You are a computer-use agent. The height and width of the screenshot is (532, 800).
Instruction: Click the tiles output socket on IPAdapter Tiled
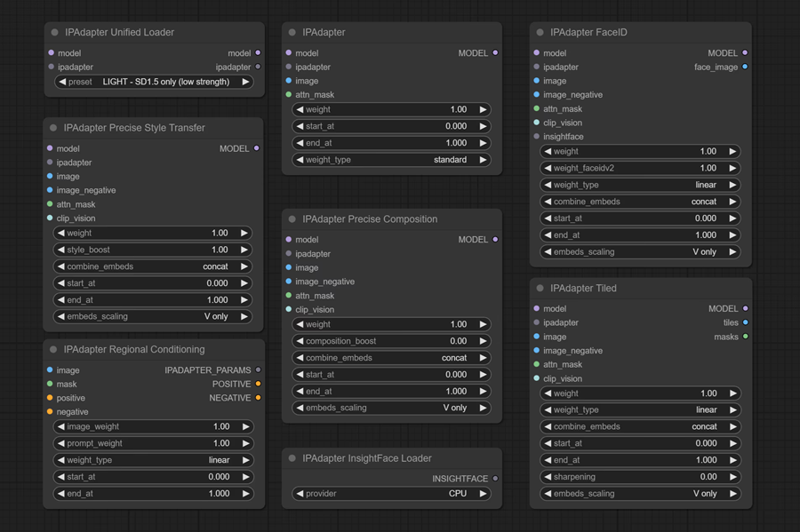pyautogui.click(x=746, y=322)
